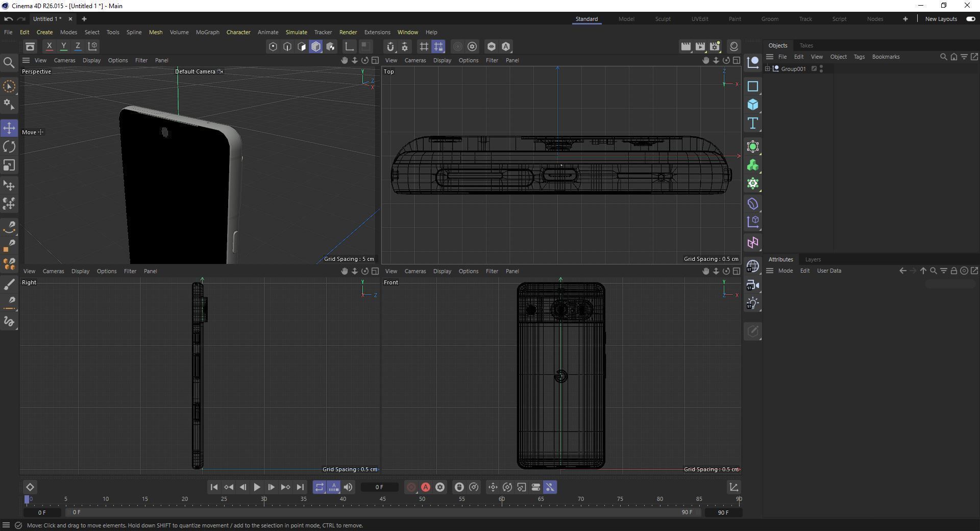The width and height of the screenshot is (980, 531).
Task: Go to the start of animation
Action: pos(214,487)
